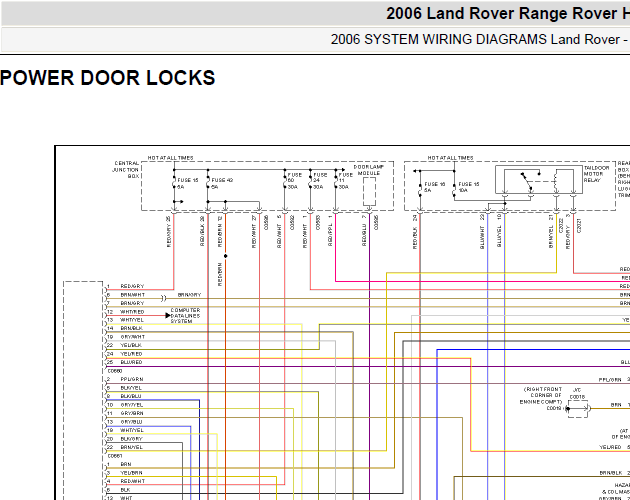Viewport: 630px width, 500px height.
Task: Click pin 25 BLU/RED wire label
Action: pyautogui.click(x=131, y=362)
